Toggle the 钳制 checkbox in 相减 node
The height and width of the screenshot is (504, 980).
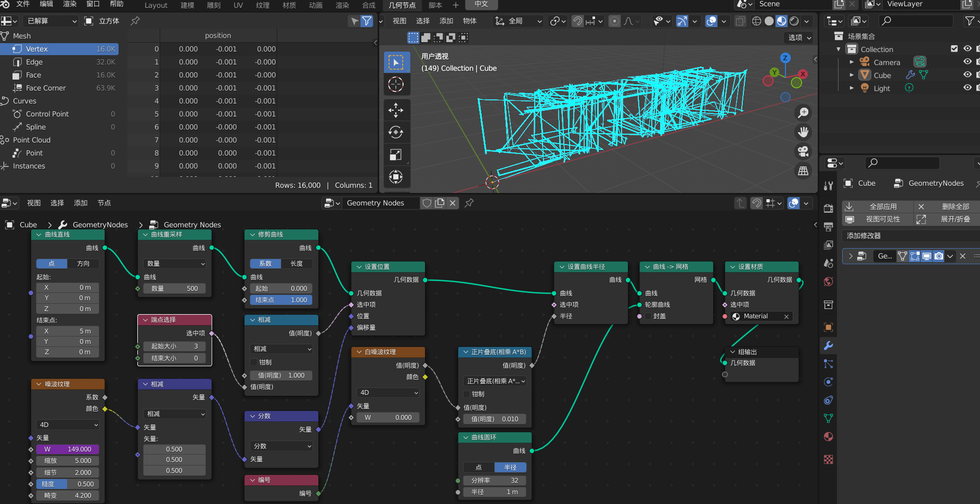click(254, 362)
